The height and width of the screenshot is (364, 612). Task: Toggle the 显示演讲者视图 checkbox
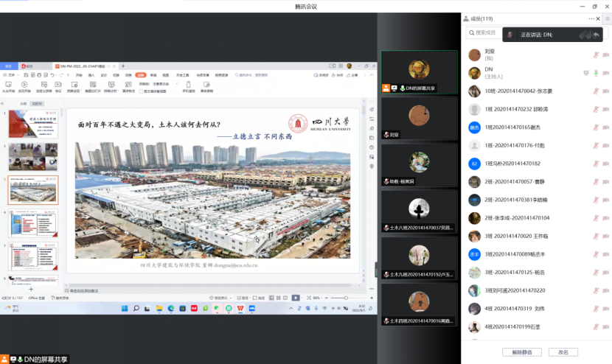[144, 91]
